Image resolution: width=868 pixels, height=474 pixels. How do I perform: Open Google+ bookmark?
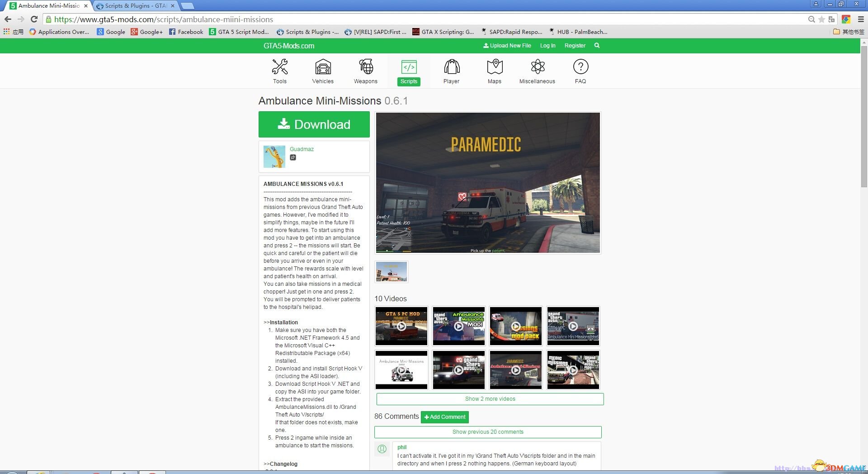point(146,32)
